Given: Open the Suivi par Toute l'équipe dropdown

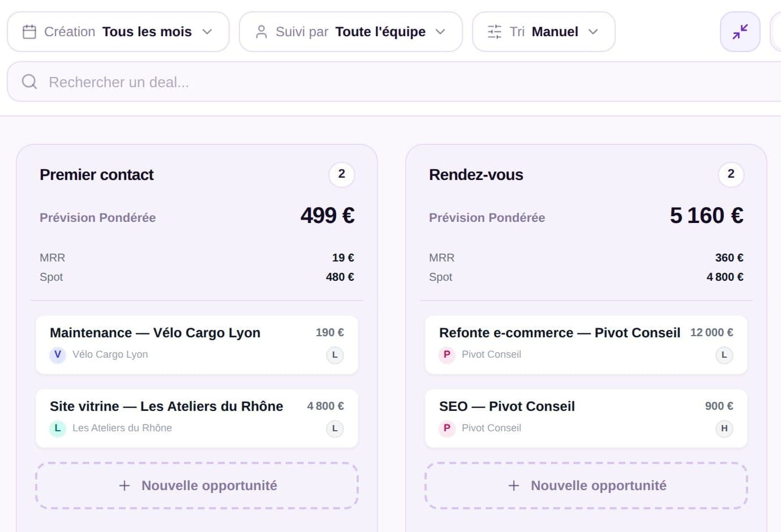Looking at the screenshot, I should point(351,32).
